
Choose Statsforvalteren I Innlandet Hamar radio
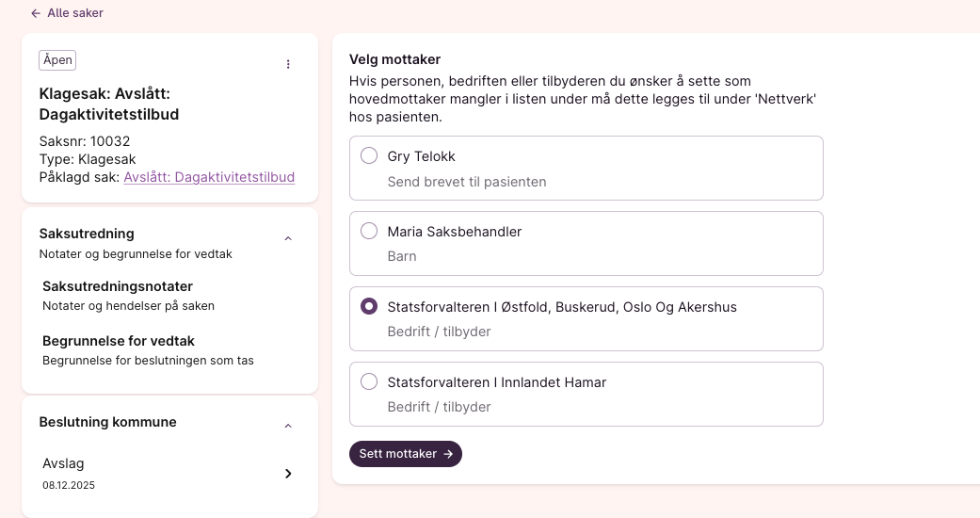point(370,382)
